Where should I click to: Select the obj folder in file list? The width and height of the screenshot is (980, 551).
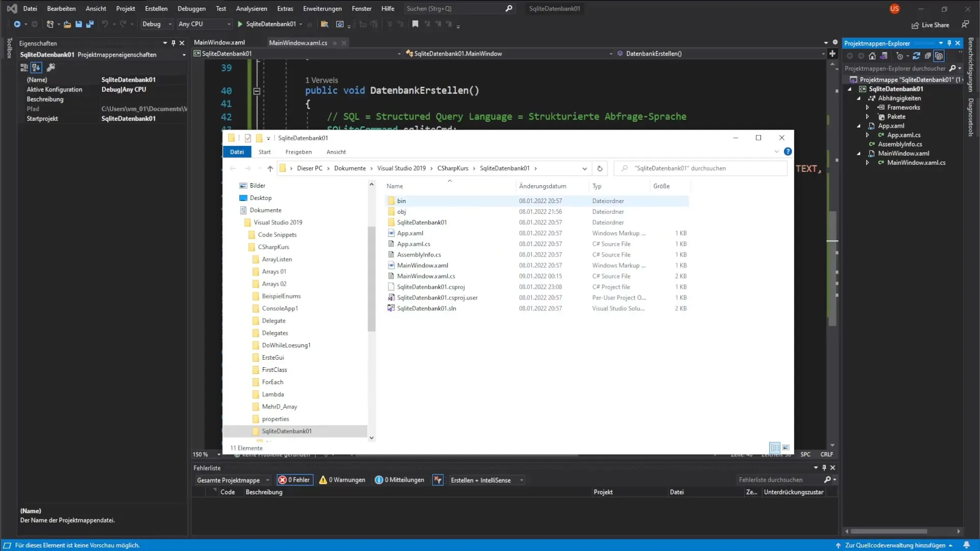pyautogui.click(x=401, y=212)
